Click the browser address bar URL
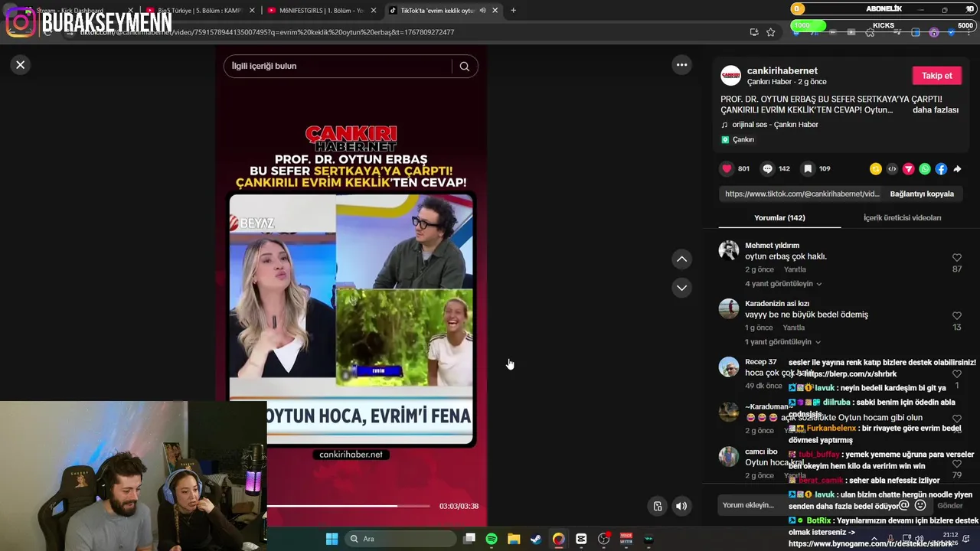The height and width of the screenshot is (551, 980). 267,32
